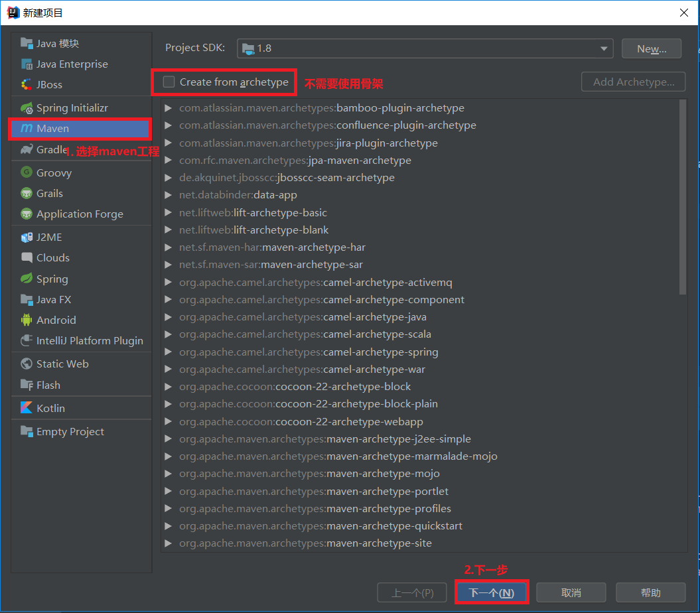Expand bamboo-plugin-archetype entry
700x613 pixels.
click(x=169, y=107)
